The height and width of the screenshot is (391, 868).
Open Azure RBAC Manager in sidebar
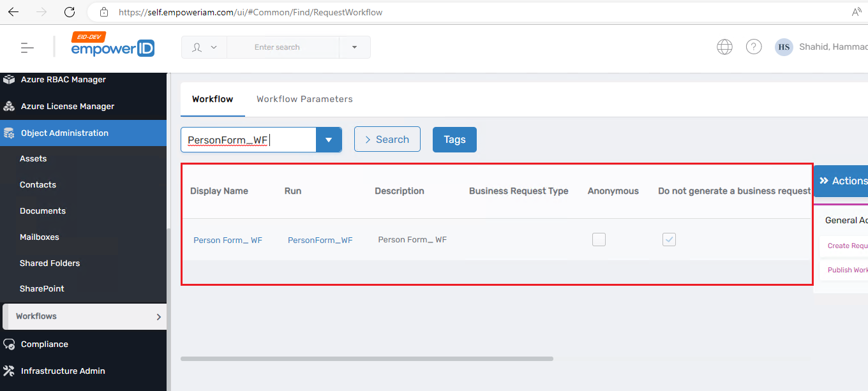tap(63, 80)
